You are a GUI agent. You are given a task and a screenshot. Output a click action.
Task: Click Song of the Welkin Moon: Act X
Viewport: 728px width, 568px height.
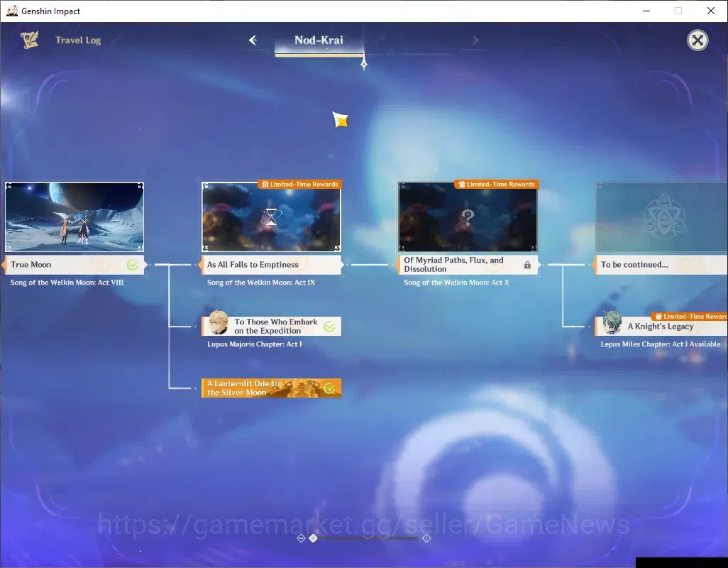(x=456, y=283)
